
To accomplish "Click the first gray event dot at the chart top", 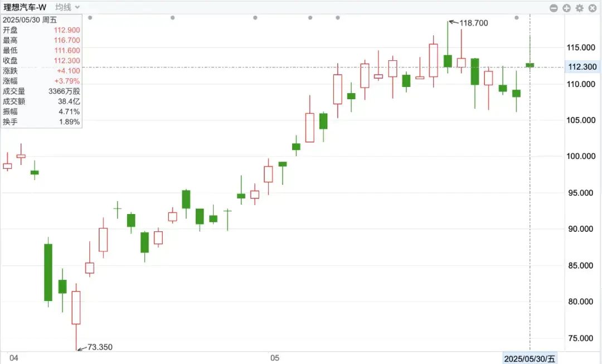I will (x=90, y=18).
